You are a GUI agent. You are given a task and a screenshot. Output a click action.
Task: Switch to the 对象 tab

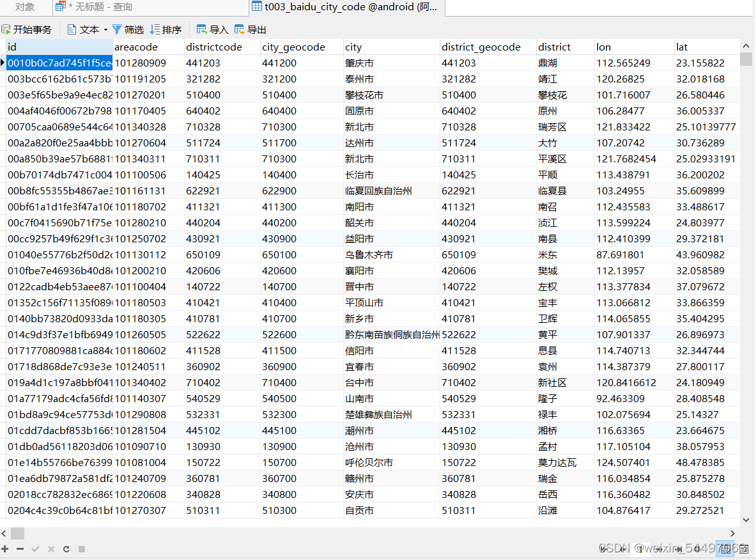pyautogui.click(x=25, y=7)
